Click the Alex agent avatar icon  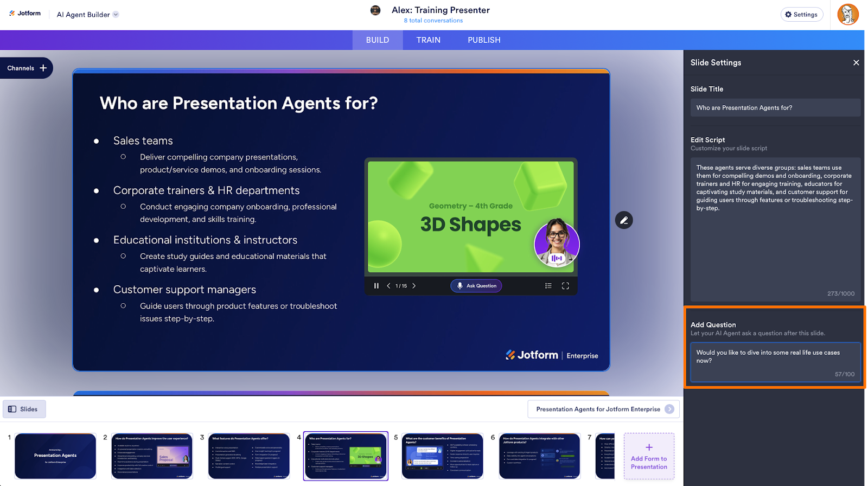375,10
